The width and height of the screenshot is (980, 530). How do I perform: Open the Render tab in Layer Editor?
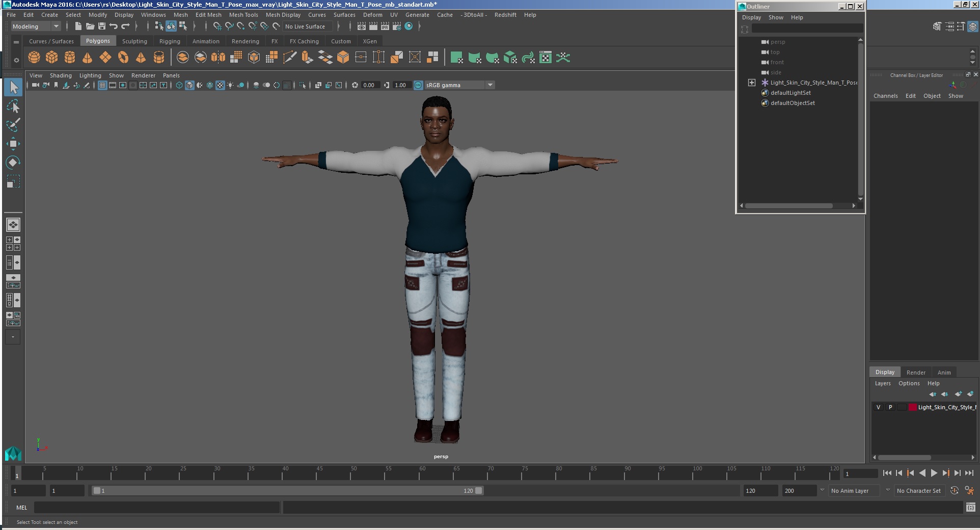[x=916, y=373]
